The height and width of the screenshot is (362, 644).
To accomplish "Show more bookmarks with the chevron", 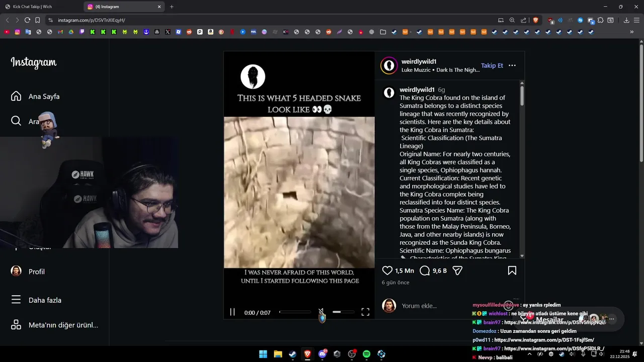I will pos(632,32).
